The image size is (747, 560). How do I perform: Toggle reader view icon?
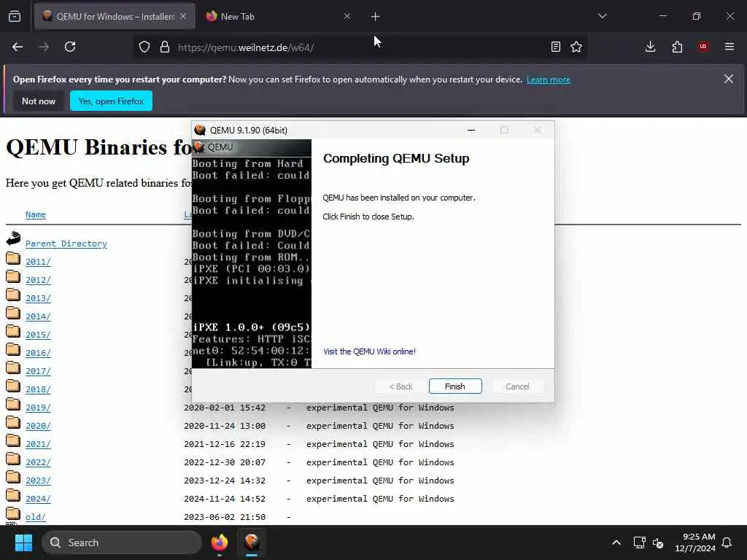pos(555,47)
